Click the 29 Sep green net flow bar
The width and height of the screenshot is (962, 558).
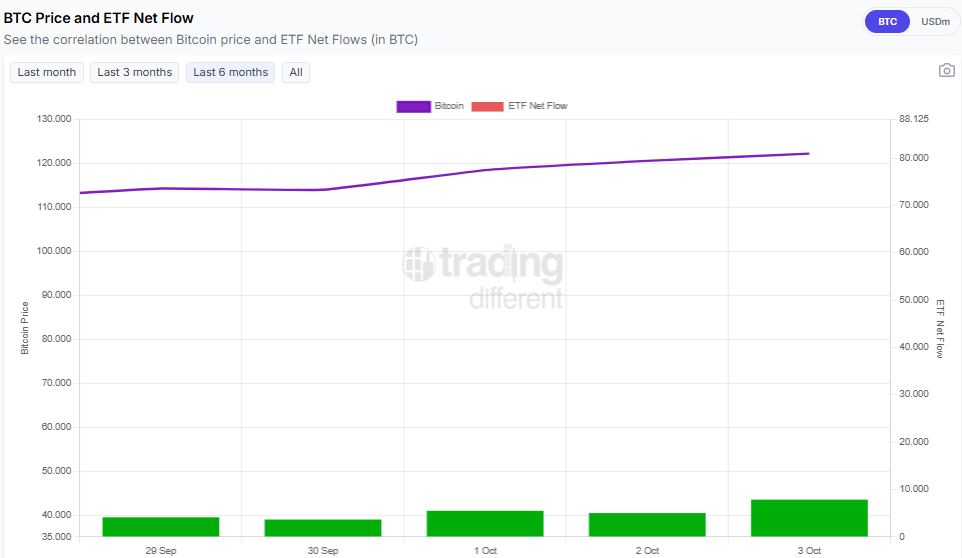pyautogui.click(x=161, y=527)
